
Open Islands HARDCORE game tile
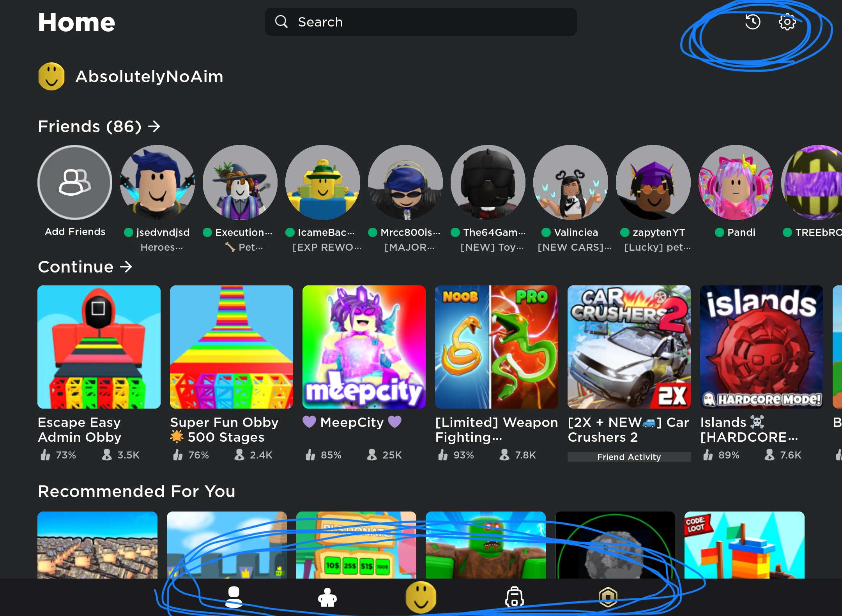761,347
